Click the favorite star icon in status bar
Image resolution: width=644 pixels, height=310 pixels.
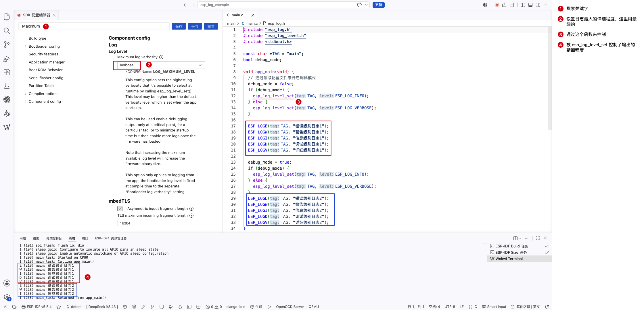click(x=59, y=307)
